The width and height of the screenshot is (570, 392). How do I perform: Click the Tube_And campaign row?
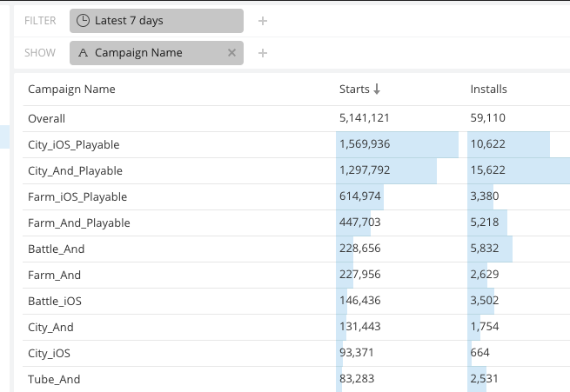[296, 379]
